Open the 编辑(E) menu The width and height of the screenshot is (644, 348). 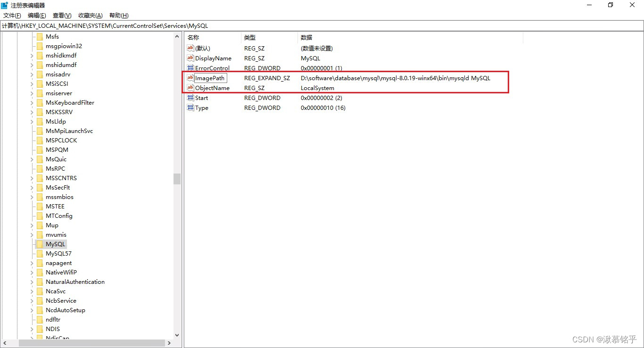[36, 15]
